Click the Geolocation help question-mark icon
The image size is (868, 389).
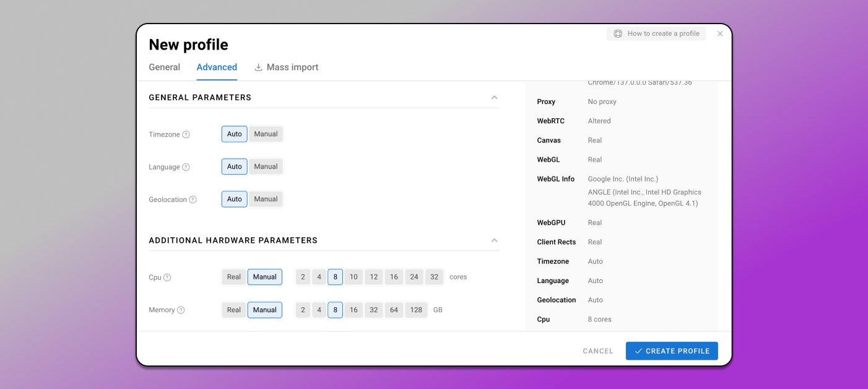[x=193, y=199]
